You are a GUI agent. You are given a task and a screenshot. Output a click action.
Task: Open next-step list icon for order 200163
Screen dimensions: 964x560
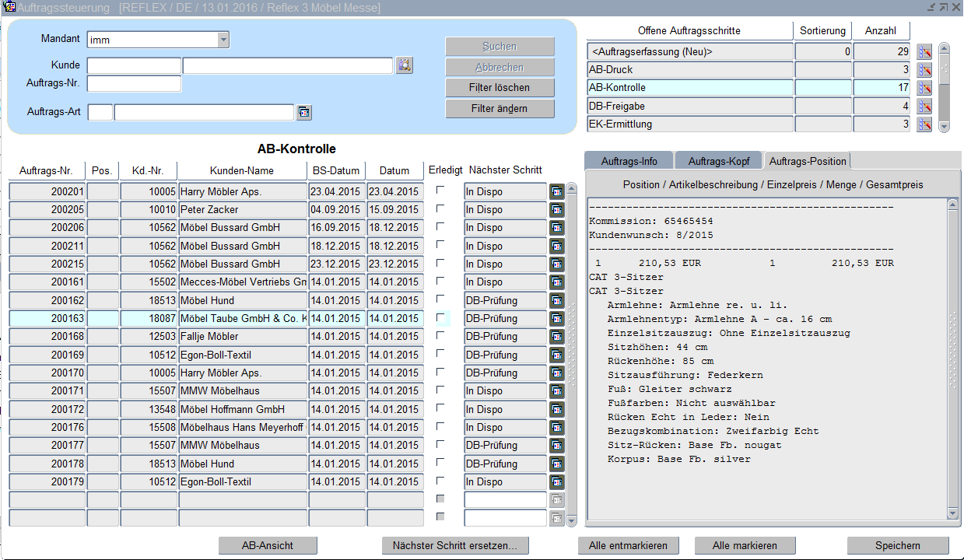coord(557,318)
